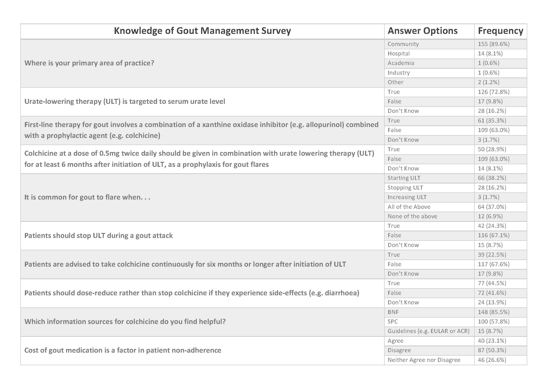Click the 'Cost of gout medication' question

(123, 350)
